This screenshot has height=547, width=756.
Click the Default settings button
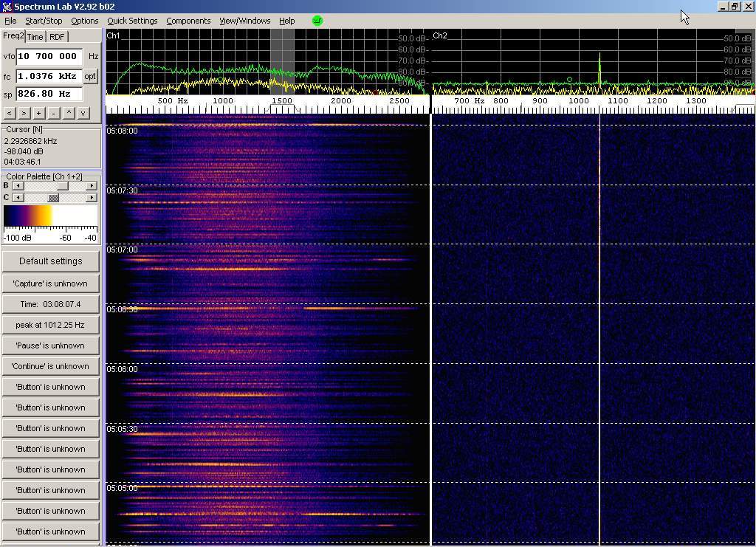[x=50, y=261]
